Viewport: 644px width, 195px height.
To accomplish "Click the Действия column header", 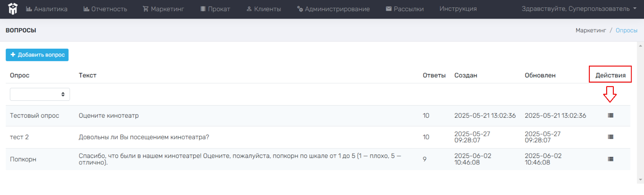I will [611, 75].
